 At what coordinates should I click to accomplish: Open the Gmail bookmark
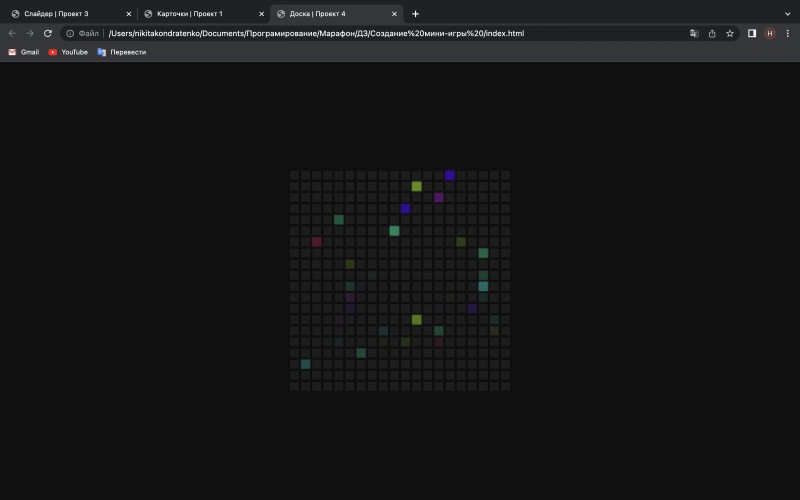pyautogui.click(x=23, y=52)
